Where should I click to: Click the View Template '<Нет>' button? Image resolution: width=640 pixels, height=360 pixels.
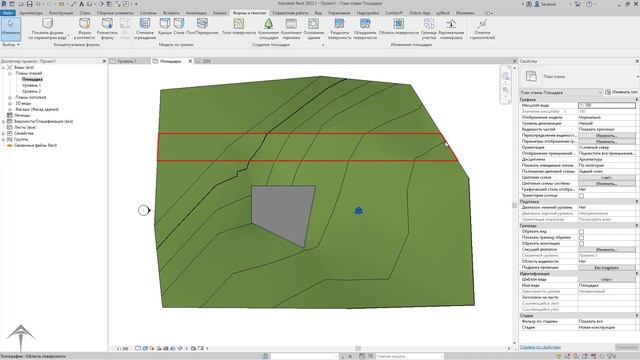pos(607,280)
